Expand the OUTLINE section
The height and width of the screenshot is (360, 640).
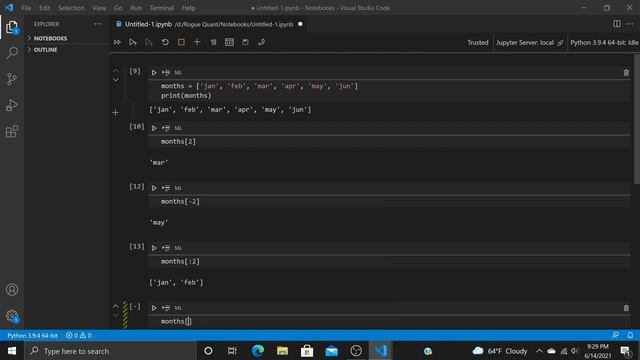(45, 50)
